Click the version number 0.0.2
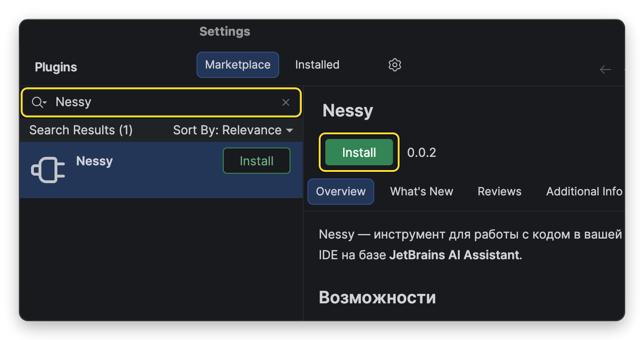This screenshot has height=340, width=644. [422, 153]
